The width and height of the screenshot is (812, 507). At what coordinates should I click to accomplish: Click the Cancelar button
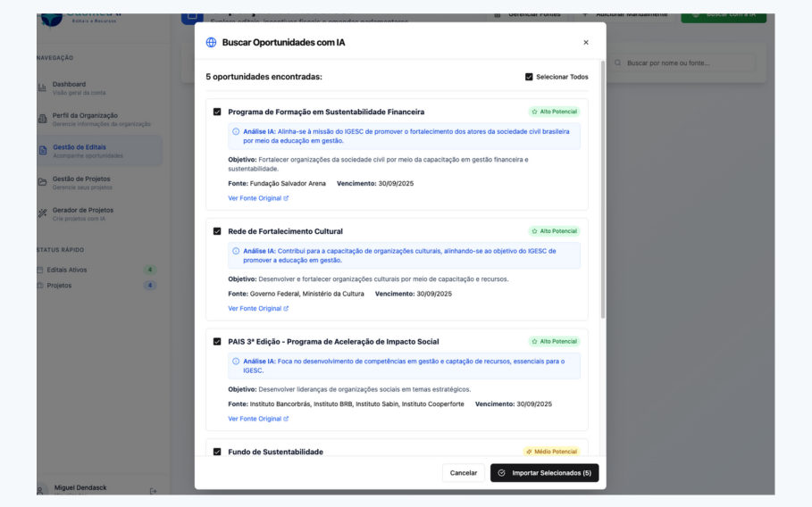[463, 472]
